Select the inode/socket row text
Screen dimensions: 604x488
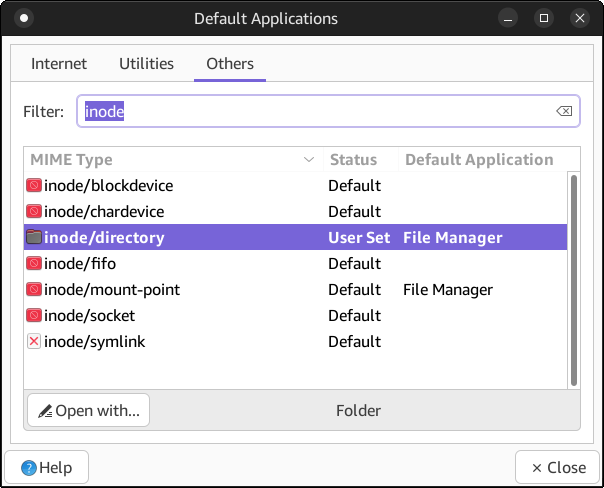(89, 315)
